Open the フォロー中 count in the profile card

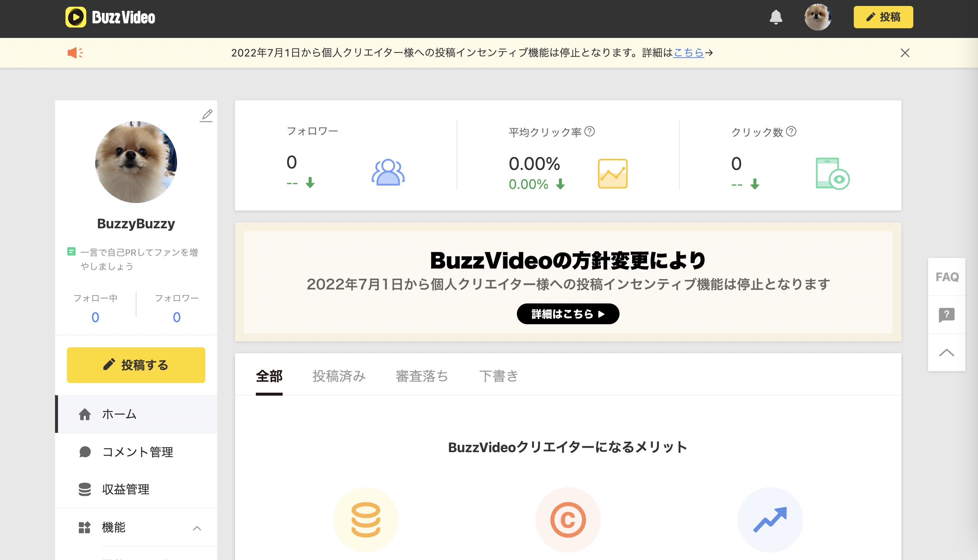tap(95, 317)
